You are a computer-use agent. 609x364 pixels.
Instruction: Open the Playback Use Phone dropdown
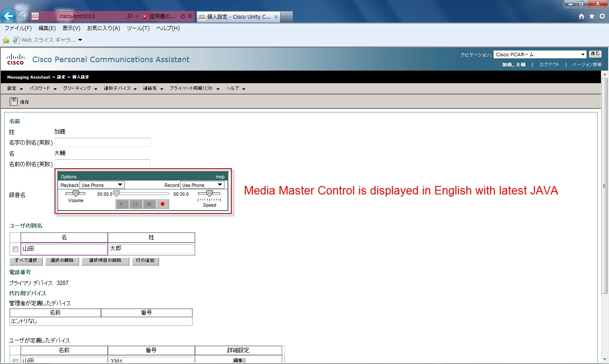[102, 185]
